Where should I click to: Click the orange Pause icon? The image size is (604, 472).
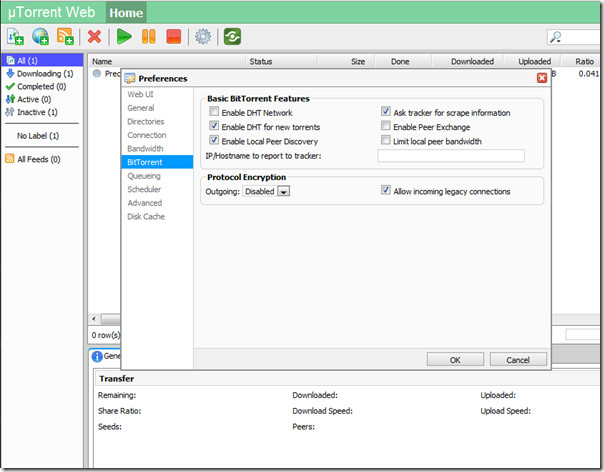(x=149, y=37)
